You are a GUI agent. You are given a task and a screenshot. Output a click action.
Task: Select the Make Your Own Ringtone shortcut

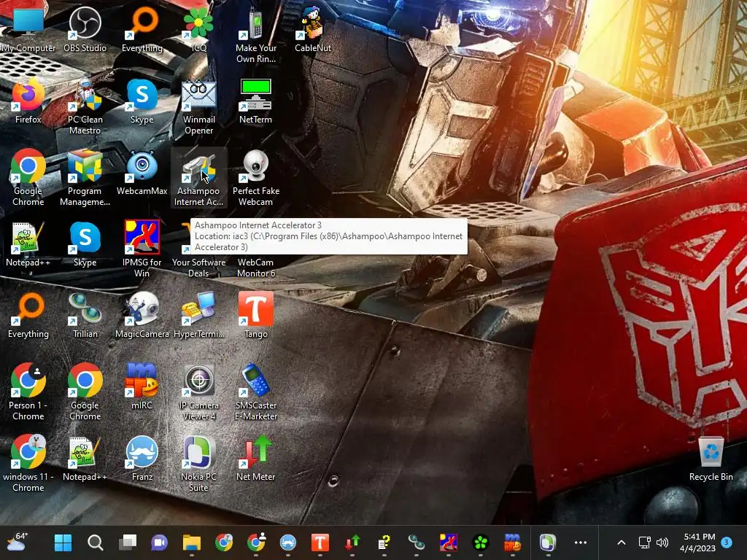(x=256, y=36)
